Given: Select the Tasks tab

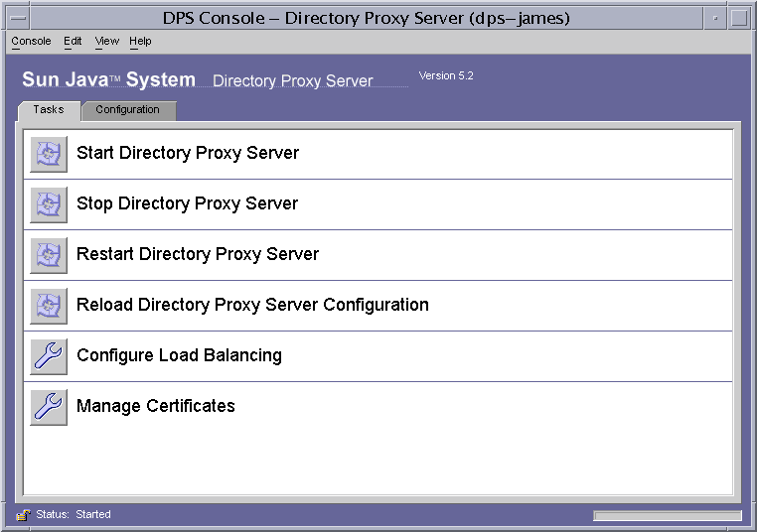Looking at the screenshot, I should pos(49,110).
